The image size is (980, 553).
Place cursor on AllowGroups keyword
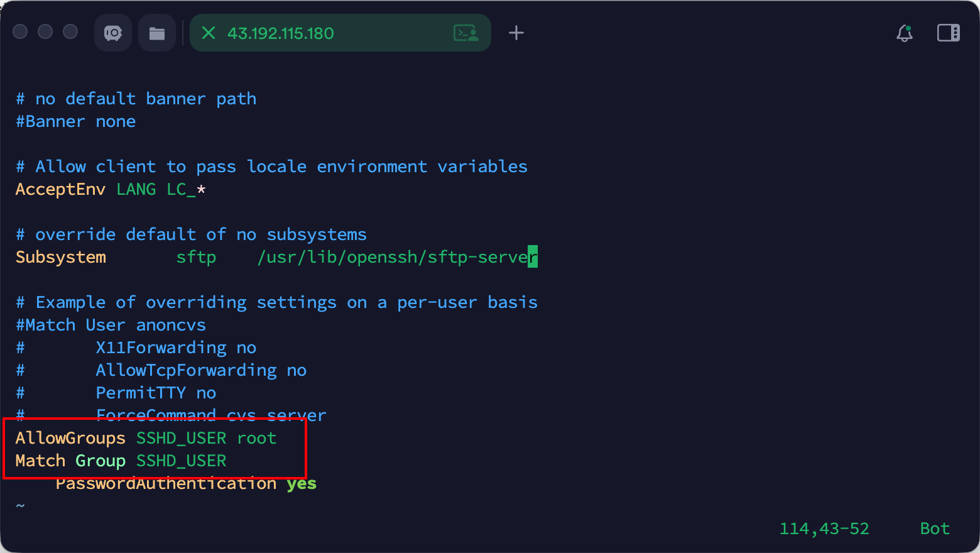click(70, 438)
